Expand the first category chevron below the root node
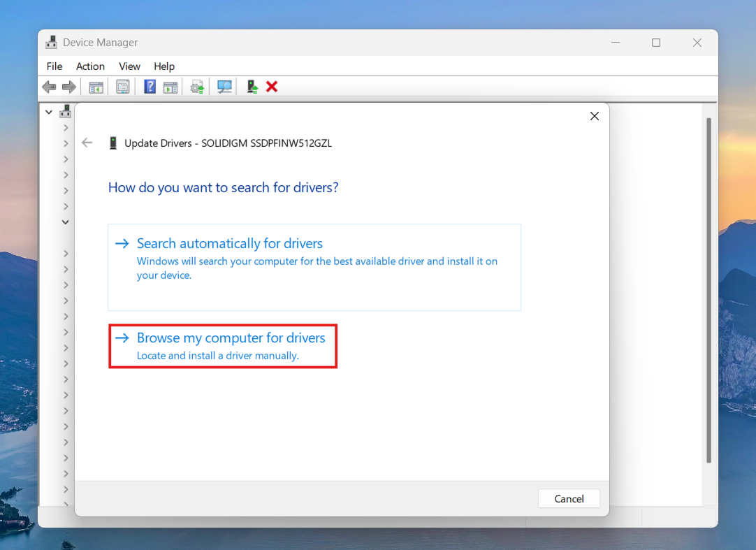Image resolution: width=756 pixels, height=550 pixels. coord(65,127)
